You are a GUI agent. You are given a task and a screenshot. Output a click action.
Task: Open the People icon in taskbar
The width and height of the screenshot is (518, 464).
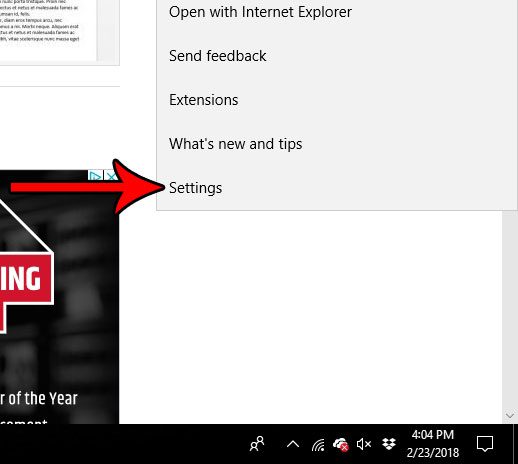(x=257, y=444)
